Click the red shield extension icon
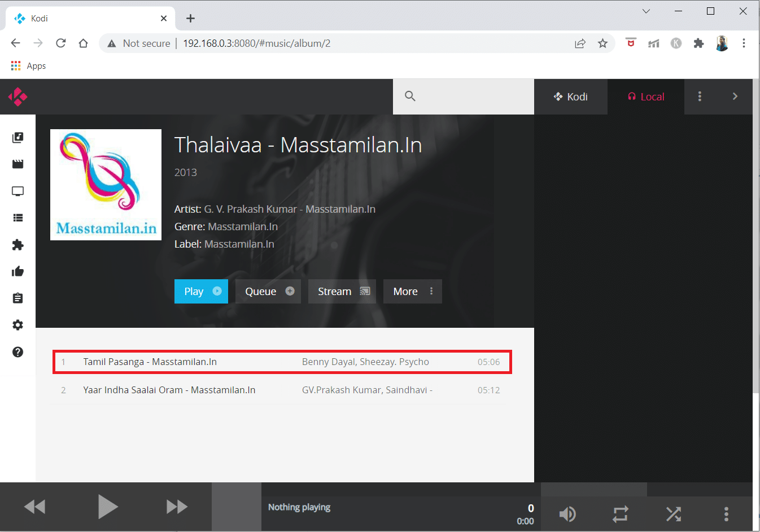The image size is (760, 532). (x=631, y=43)
